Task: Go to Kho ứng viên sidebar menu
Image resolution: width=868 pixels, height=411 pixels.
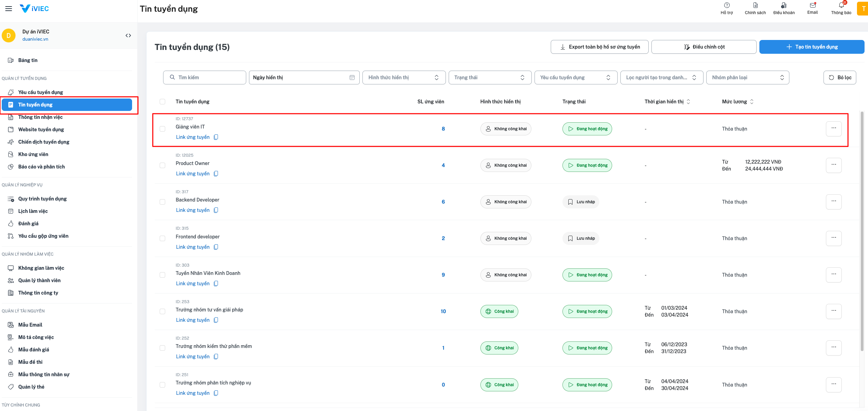Action: click(x=33, y=154)
